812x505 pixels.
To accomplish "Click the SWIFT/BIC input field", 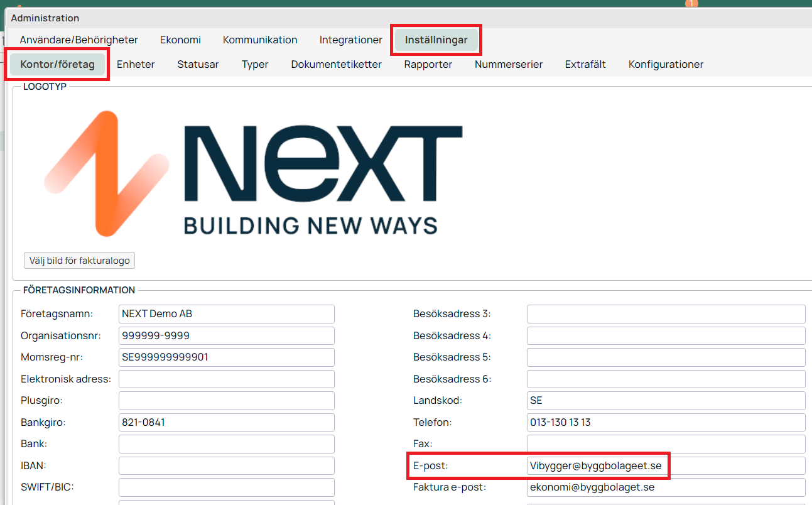I will click(227, 487).
